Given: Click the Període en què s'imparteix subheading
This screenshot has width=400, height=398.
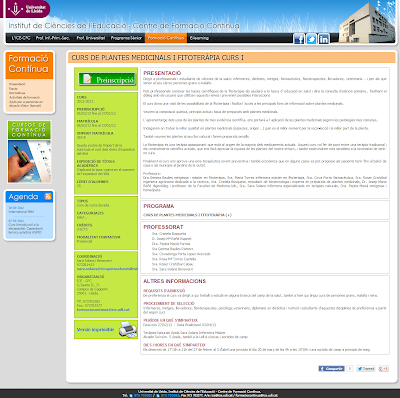Looking at the screenshot, I should (x=170, y=320).
